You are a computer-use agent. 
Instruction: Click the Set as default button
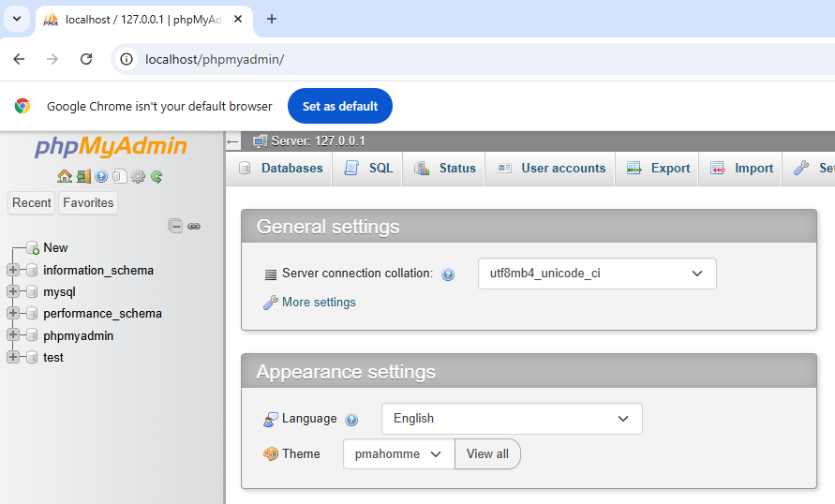[340, 106]
